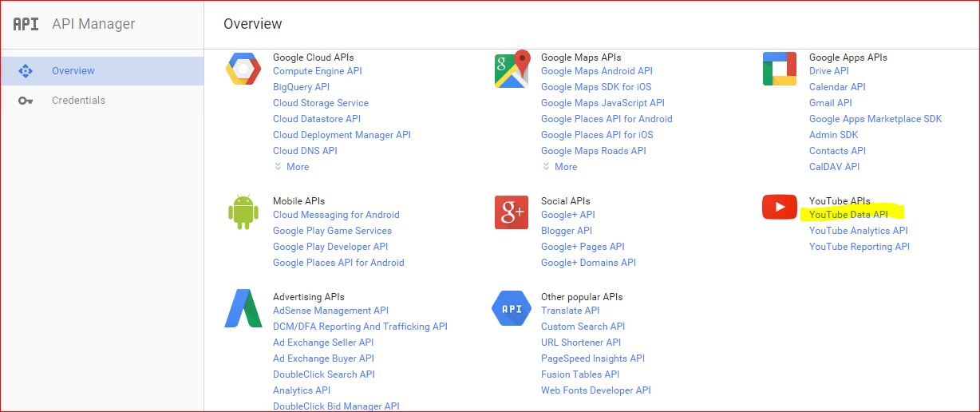Screen dimensions: 980x412
Task: Click the Android Mobile APIs icon
Action: click(243, 212)
